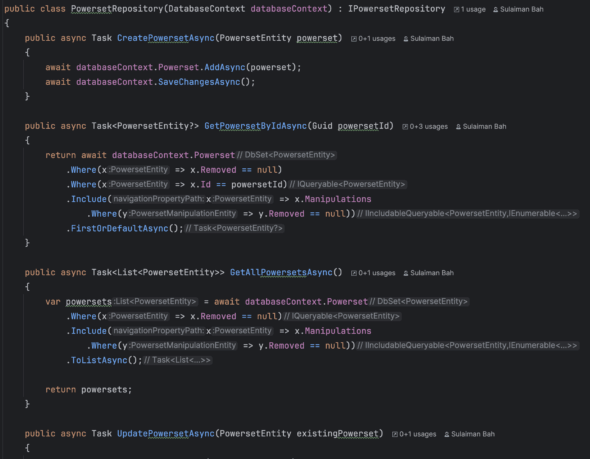This screenshot has height=459, width=590.
Task: Open the author lens beside GetPowersetByIdAsync
Action: click(x=481, y=127)
